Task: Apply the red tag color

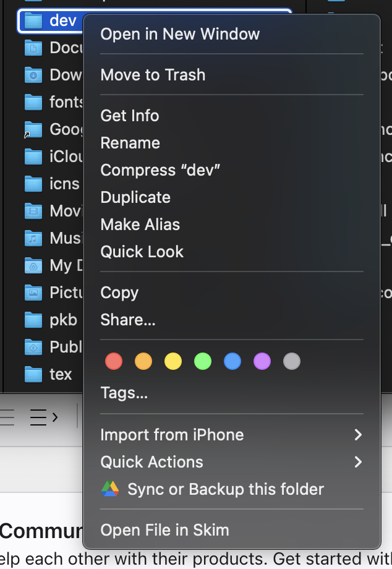Action: [114, 361]
